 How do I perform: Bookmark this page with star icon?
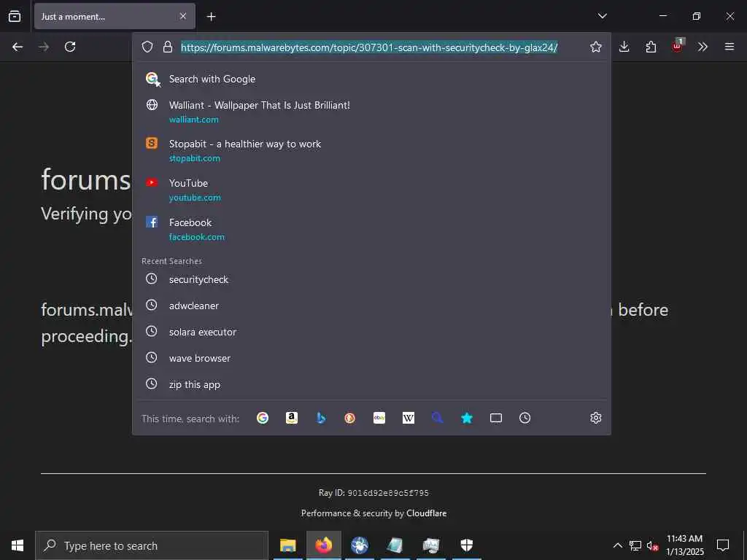(x=595, y=47)
